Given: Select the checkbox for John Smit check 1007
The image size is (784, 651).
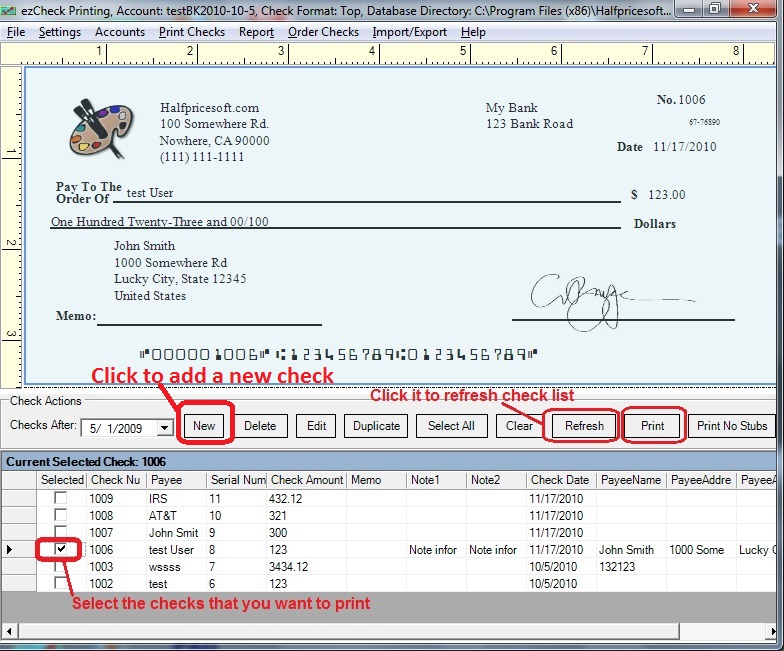Looking at the screenshot, I should [x=61, y=532].
